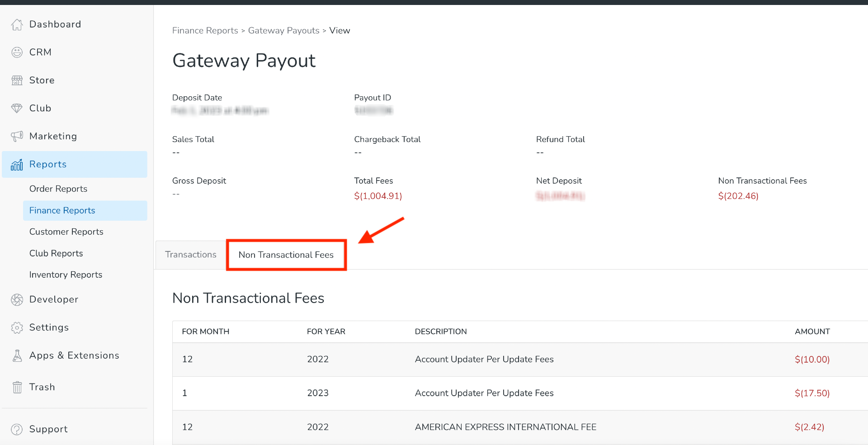Switch to the Transactions tab
Screen dimensions: 868x445
190,255
